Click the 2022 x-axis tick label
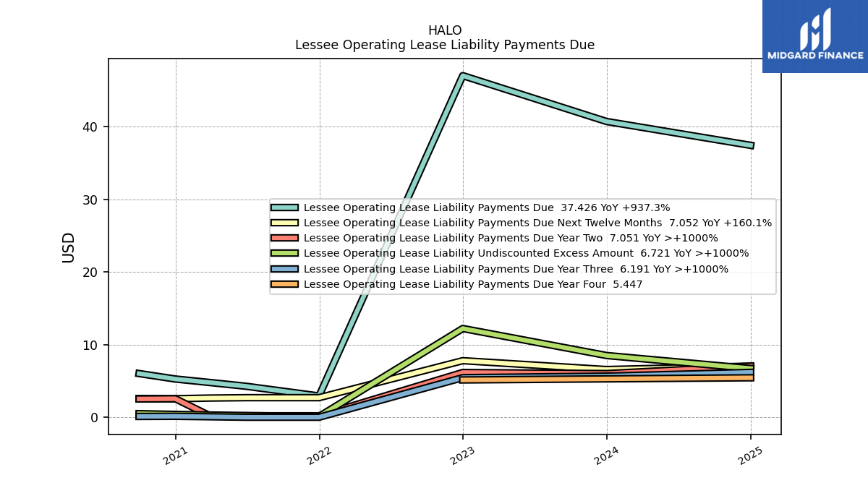868x488 pixels. [320, 455]
